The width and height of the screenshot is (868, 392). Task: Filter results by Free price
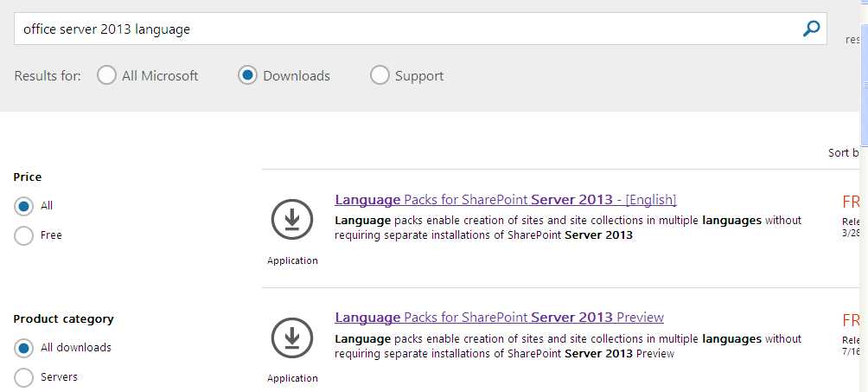point(23,235)
